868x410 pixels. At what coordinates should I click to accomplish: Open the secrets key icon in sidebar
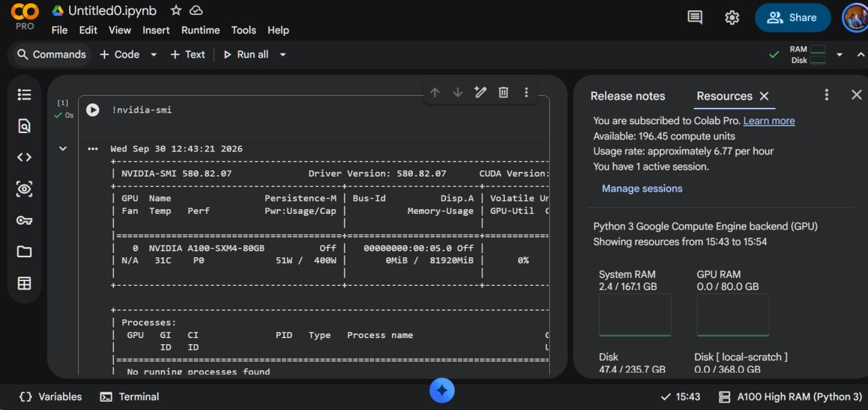(24, 220)
